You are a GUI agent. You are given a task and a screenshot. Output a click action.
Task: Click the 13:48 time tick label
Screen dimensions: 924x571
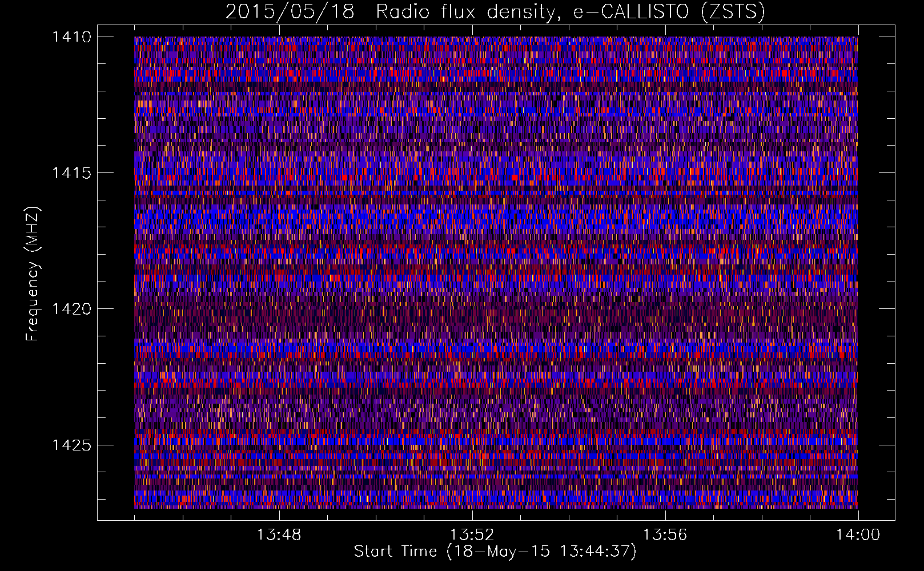(x=279, y=535)
